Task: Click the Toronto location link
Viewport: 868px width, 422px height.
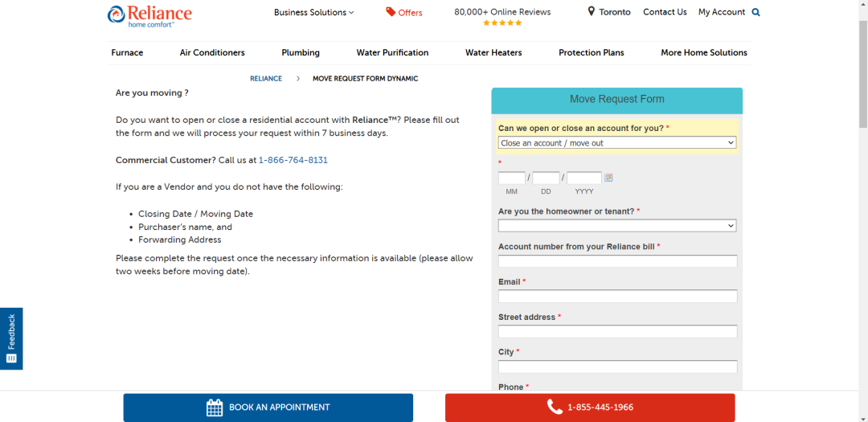Action: [x=615, y=11]
